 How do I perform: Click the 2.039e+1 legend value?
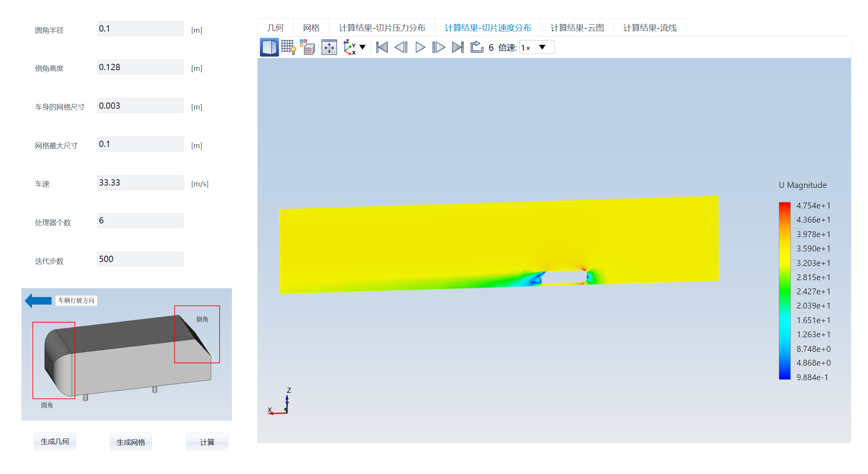coord(813,306)
